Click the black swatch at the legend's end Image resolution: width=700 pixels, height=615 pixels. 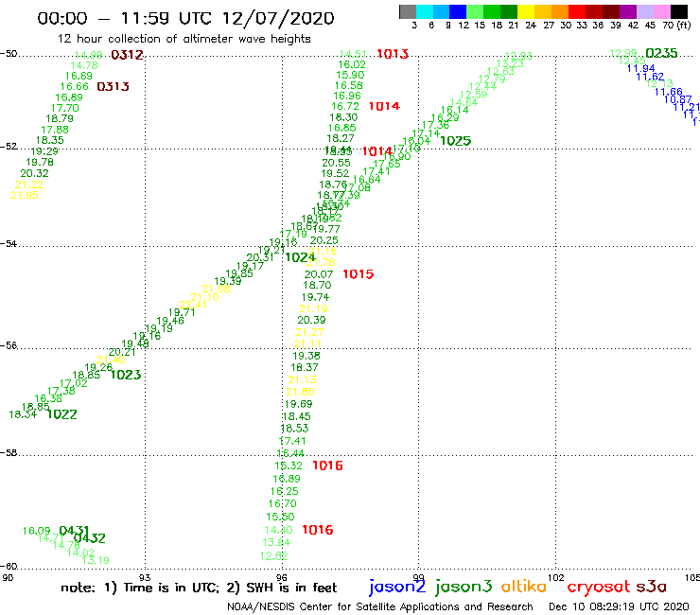tap(678, 11)
